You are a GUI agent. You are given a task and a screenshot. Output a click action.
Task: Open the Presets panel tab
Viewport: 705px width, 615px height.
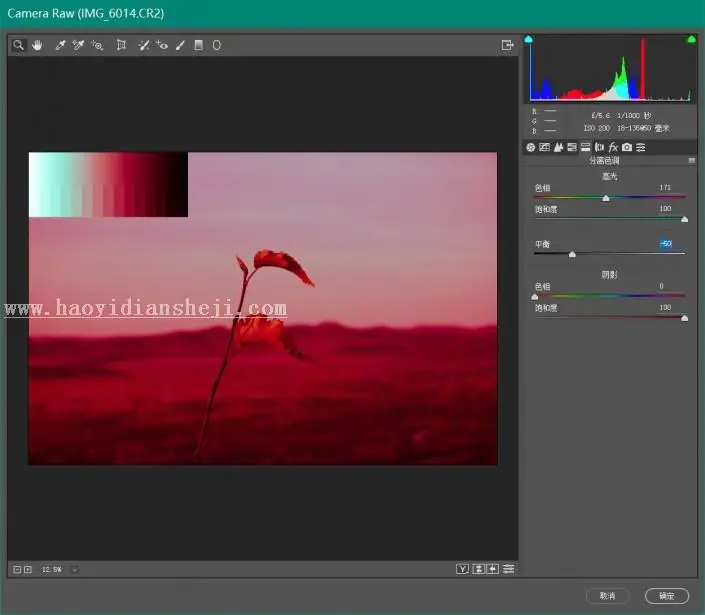tap(641, 147)
